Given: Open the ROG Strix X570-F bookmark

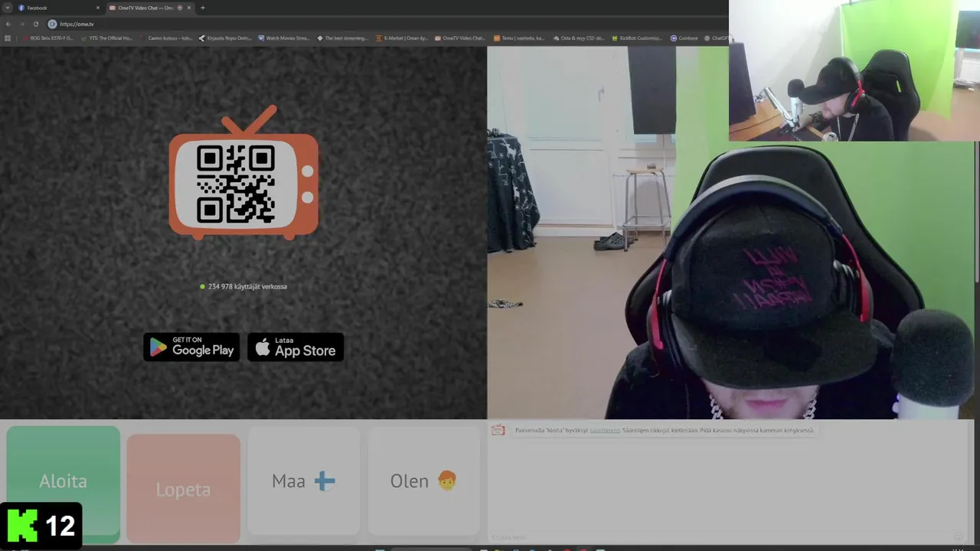Looking at the screenshot, I should [x=47, y=38].
